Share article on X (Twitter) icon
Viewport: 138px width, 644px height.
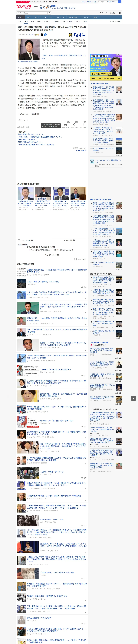42,35
